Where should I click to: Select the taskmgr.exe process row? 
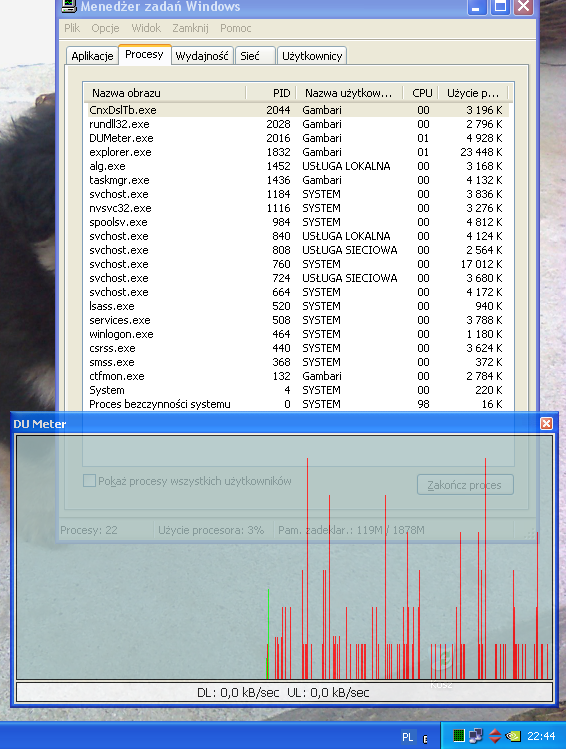point(297,180)
